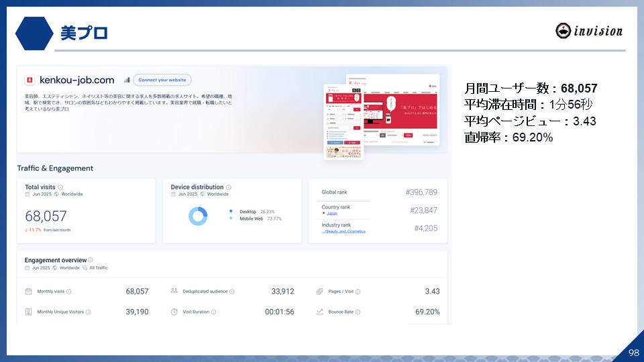Click the bar chart icon beside kenkou-job.com
The height and width of the screenshot is (362, 644).
point(127,80)
